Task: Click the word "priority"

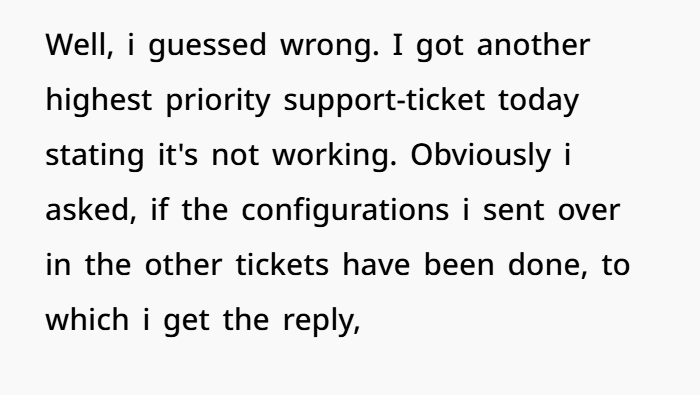Action: pyautogui.click(x=218, y=101)
